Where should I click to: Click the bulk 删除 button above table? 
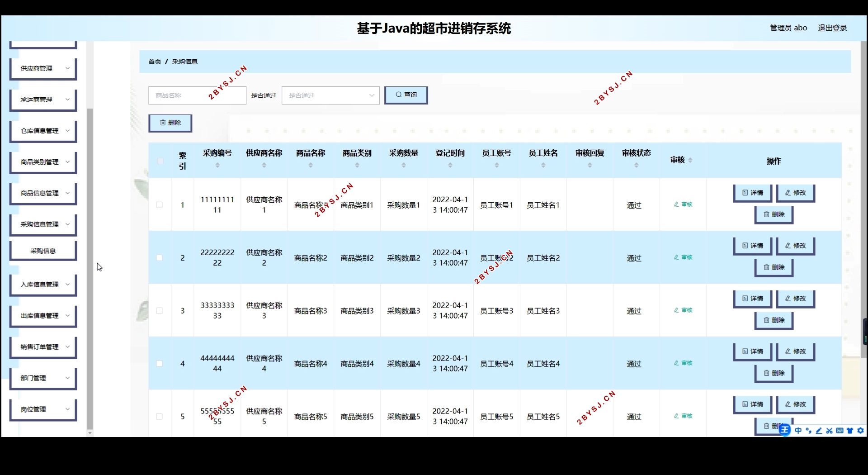click(170, 123)
